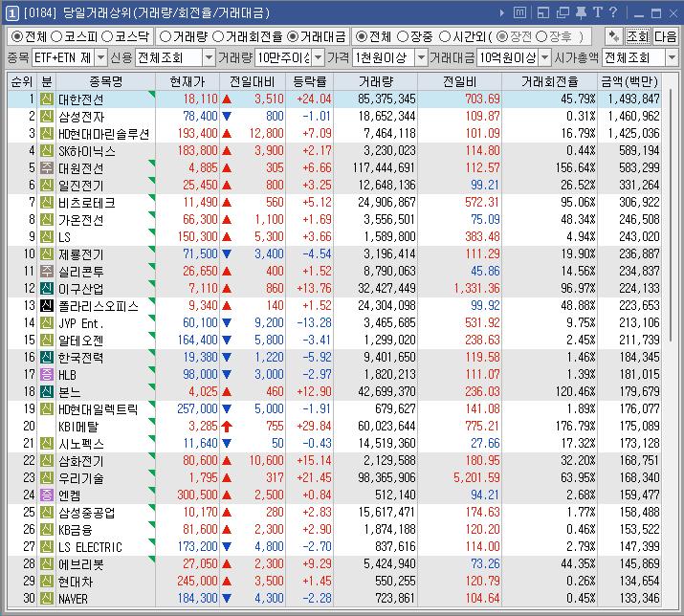This screenshot has width=684, height=616.
Task: Select the 우리기술 stock name
Action: coord(81,477)
